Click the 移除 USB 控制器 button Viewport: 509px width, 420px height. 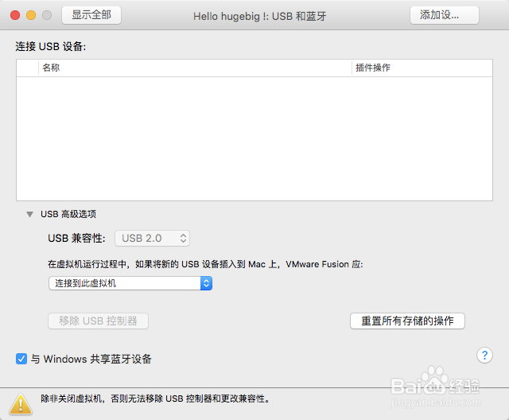click(x=98, y=321)
